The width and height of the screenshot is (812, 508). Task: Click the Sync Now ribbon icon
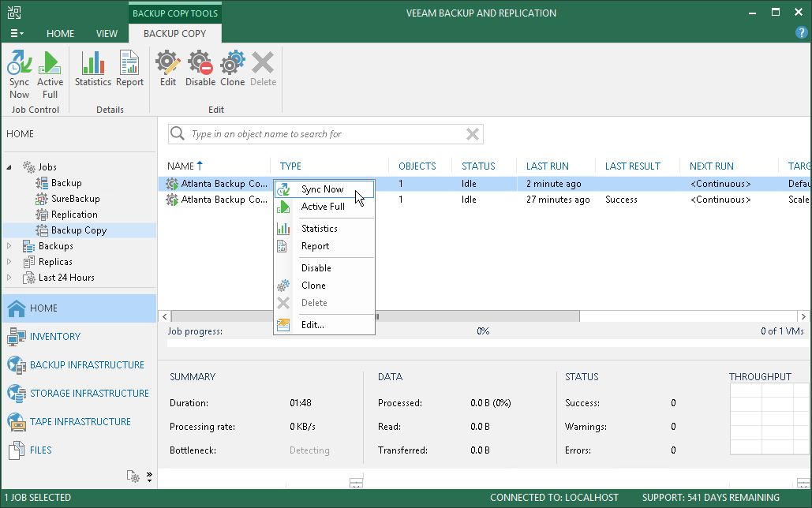[20, 75]
